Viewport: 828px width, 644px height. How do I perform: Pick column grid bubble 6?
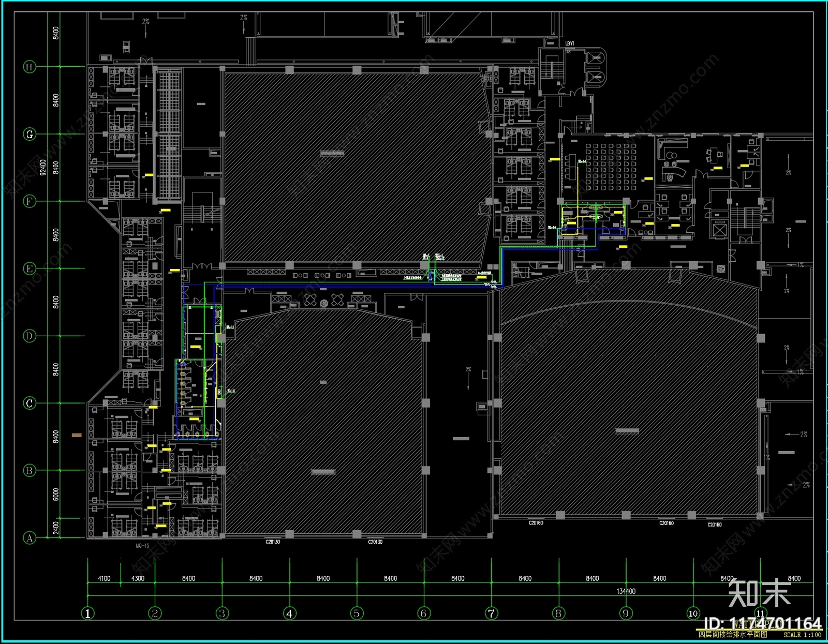pos(424,613)
